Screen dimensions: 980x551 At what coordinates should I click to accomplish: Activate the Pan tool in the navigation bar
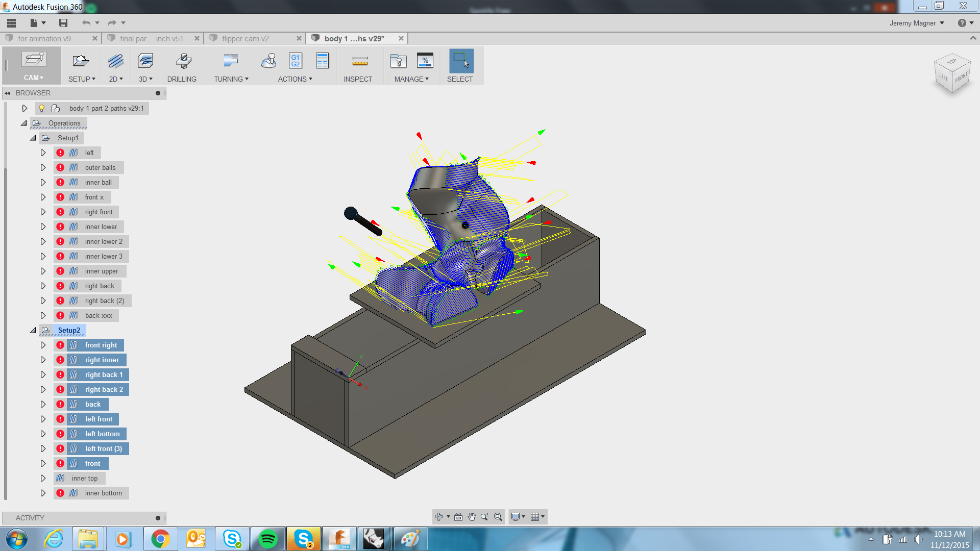point(471,516)
